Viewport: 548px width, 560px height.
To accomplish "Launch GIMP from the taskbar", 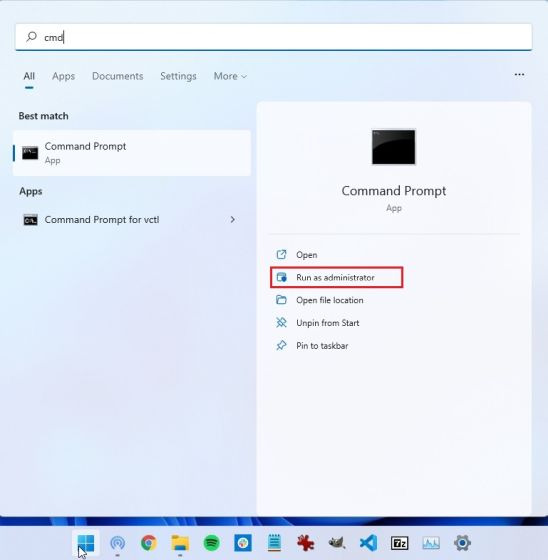I will pos(337,543).
